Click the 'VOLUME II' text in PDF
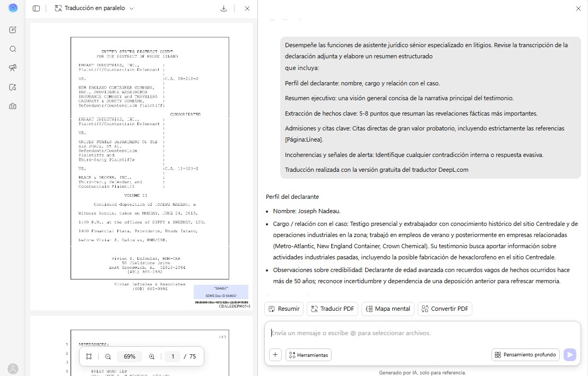Screen dimensions: 588x376 coord(135,195)
